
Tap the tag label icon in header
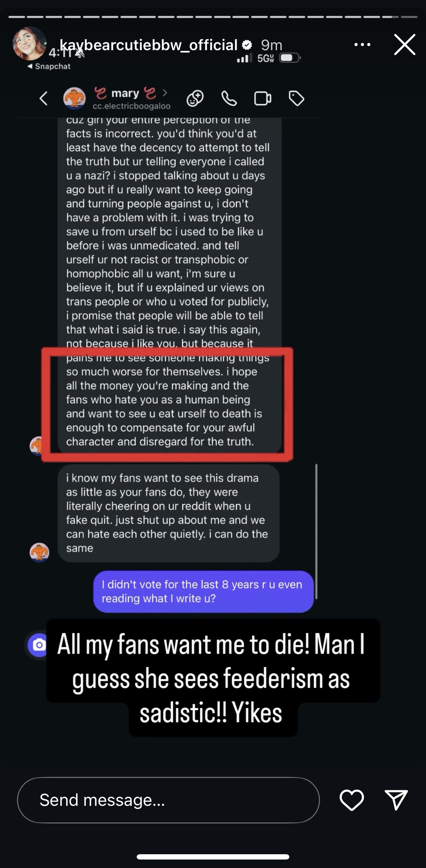click(x=296, y=98)
